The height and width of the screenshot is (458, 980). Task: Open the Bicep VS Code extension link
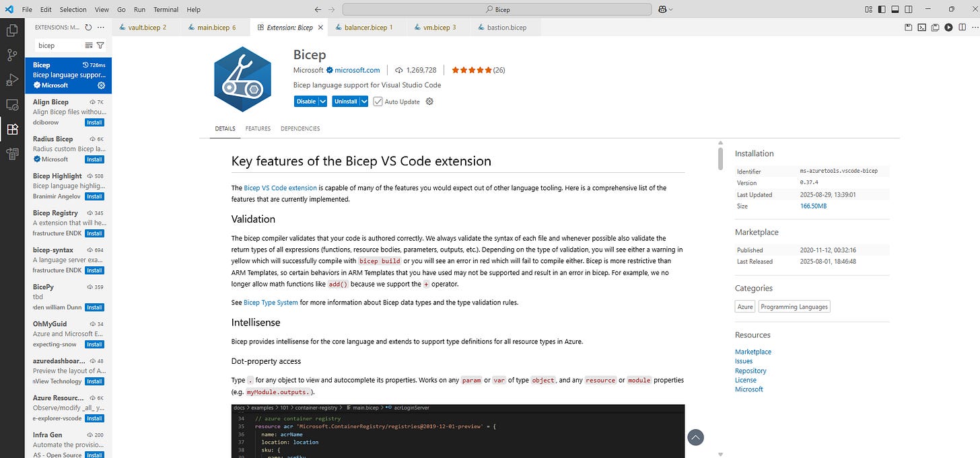pos(280,188)
